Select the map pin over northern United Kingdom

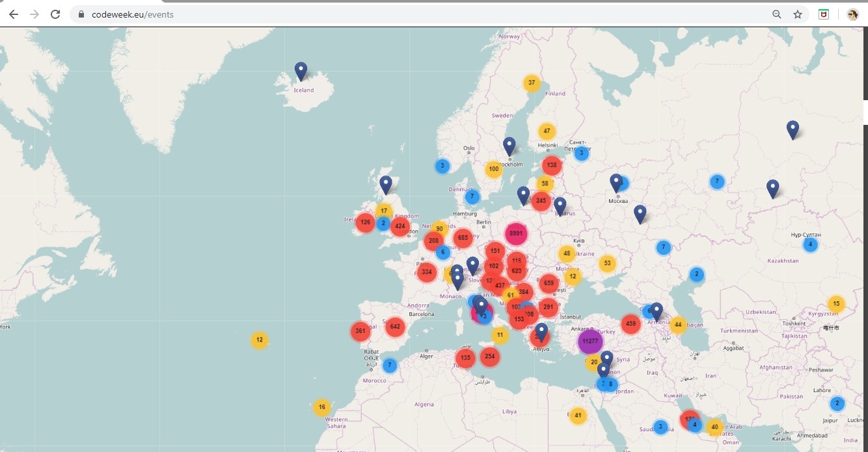pyautogui.click(x=386, y=185)
